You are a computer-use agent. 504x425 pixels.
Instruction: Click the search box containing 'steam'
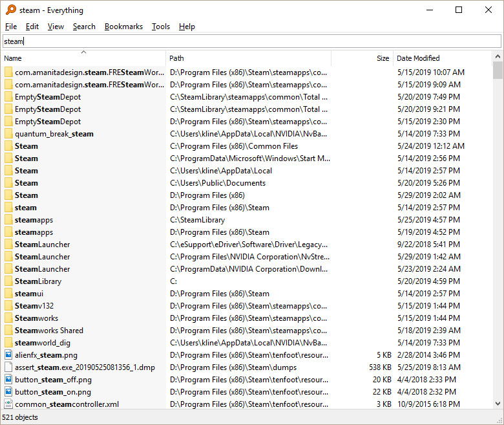pyautogui.click(x=252, y=41)
